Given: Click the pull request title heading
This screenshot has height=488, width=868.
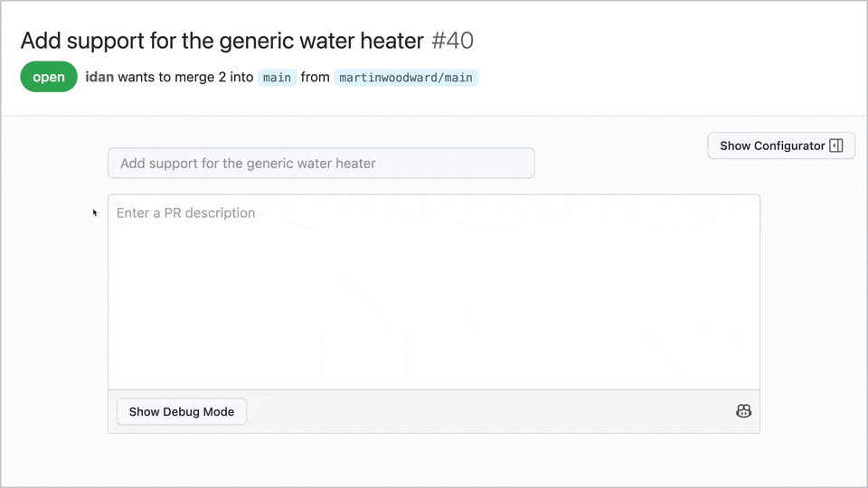Looking at the screenshot, I should 222,41.
